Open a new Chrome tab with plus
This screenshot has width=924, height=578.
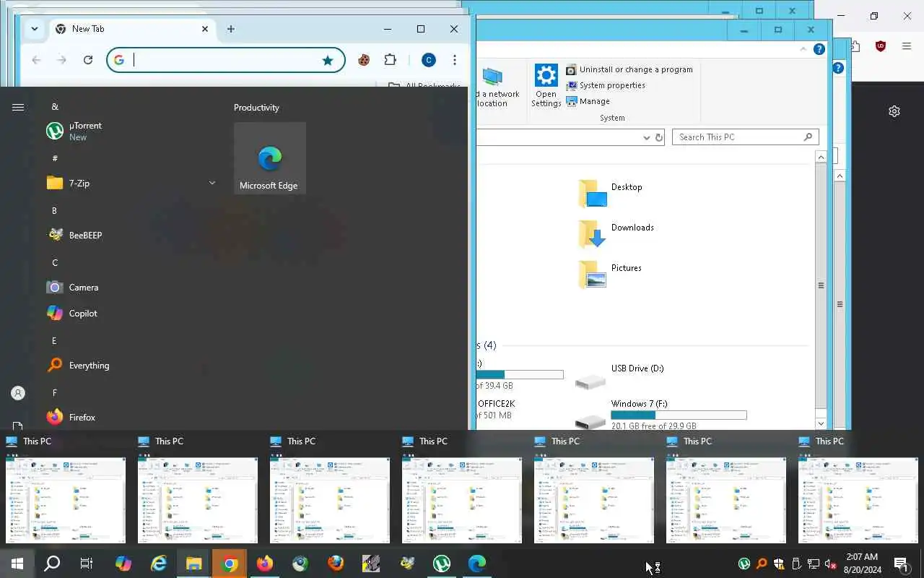click(231, 29)
